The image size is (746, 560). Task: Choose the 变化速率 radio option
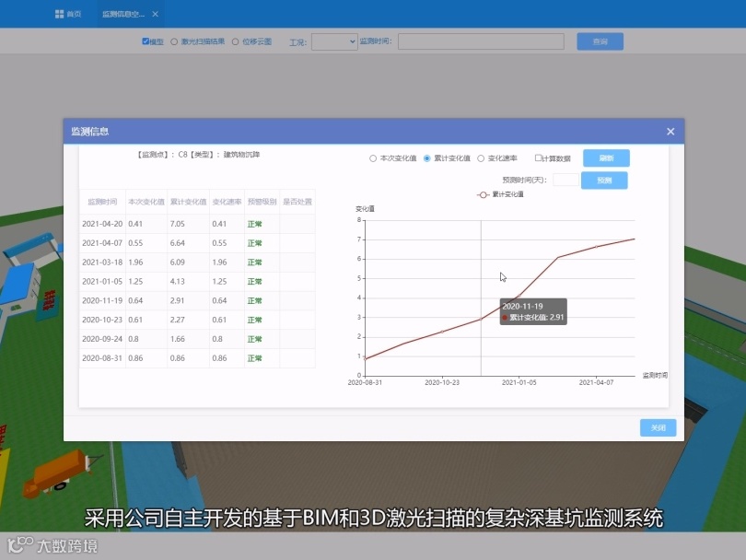[481, 158]
